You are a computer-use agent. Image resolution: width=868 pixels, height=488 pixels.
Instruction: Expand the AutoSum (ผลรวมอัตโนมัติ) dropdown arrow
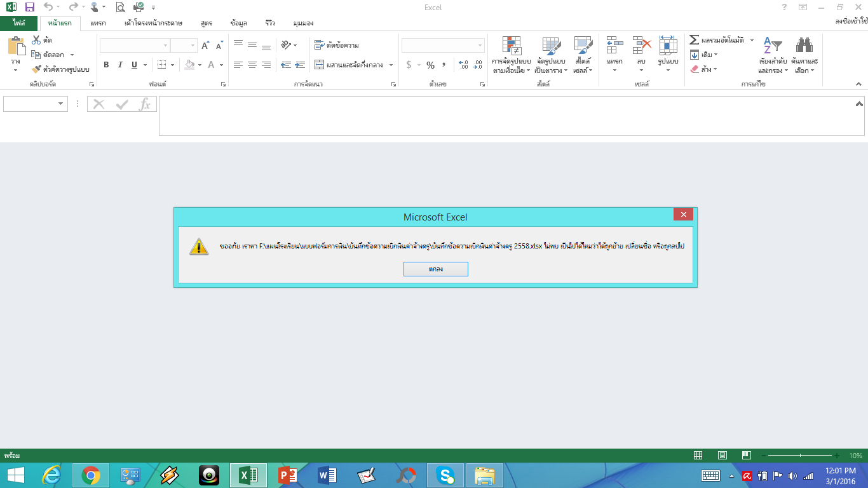click(752, 40)
